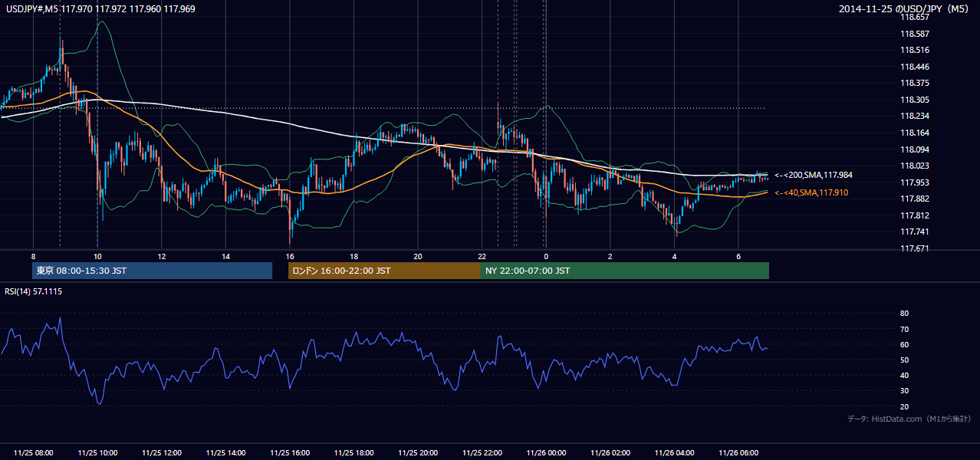Click the RSI scale value 20
Screen dimensions: 980x460
click(x=904, y=406)
